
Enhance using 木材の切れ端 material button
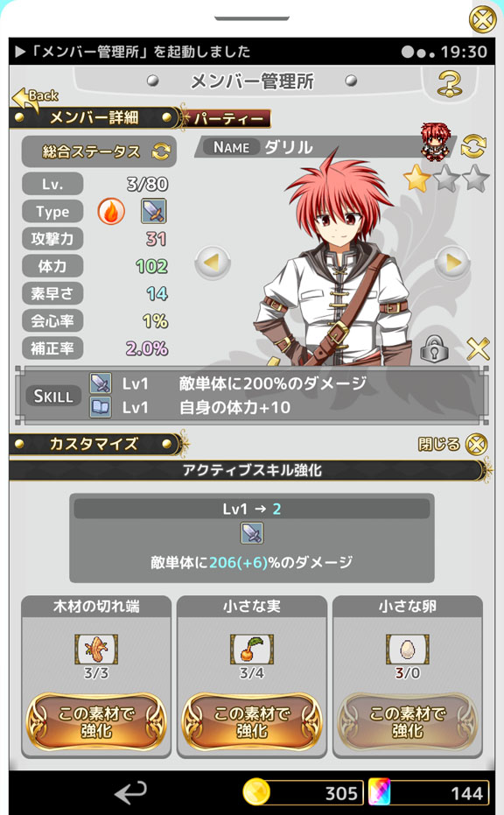click(x=96, y=721)
